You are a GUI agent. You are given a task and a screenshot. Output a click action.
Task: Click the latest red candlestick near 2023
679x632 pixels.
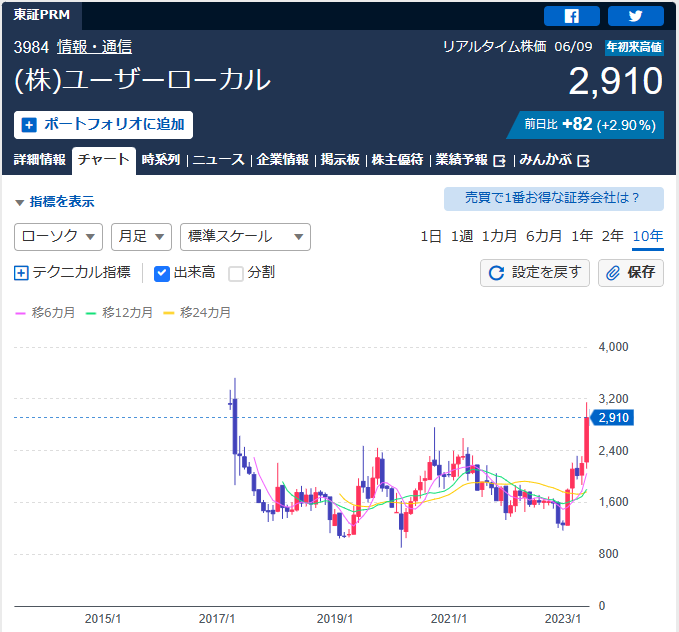point(587,439)
